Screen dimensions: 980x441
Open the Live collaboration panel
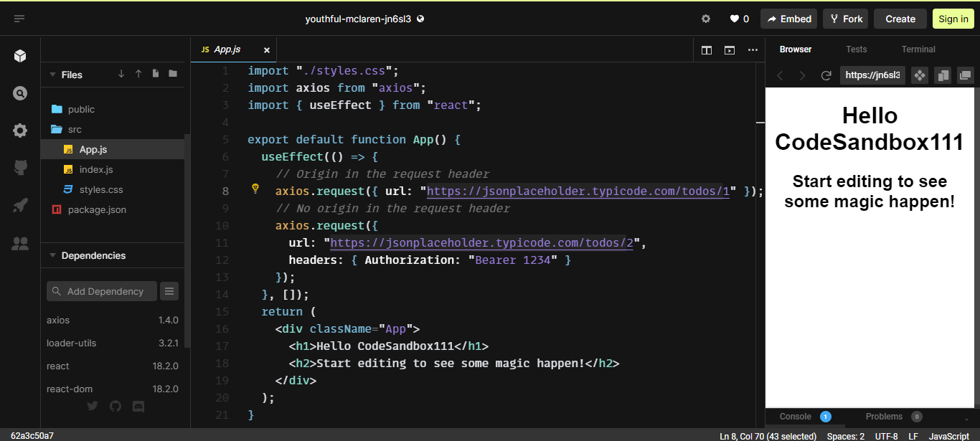click(19, 243)
